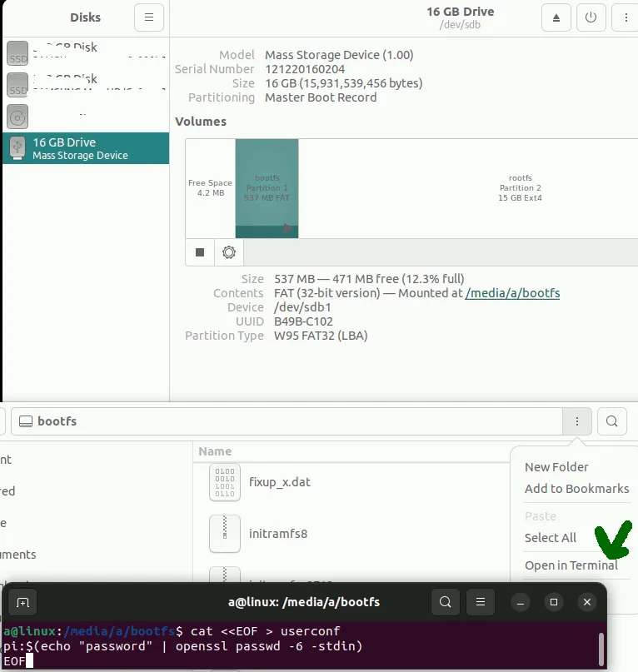Click the W95 FAT32 (LBA) partition type
The height and width of the screenshot is (672, 638).
coord(321,336)
